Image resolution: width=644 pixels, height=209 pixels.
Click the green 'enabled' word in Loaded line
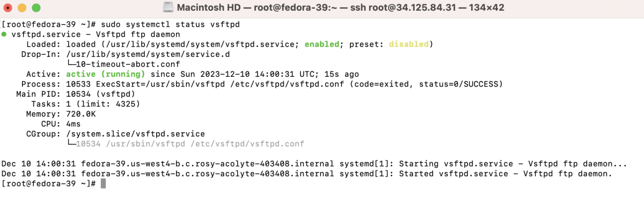pyautogui.click(x=323, y=44)
